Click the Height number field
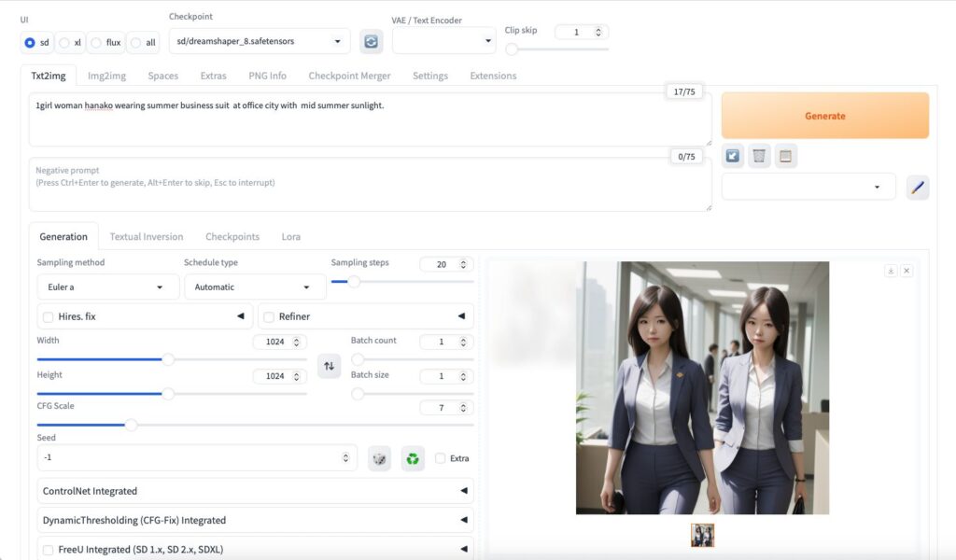The image size is (956, 560). (x=279, y=376)
